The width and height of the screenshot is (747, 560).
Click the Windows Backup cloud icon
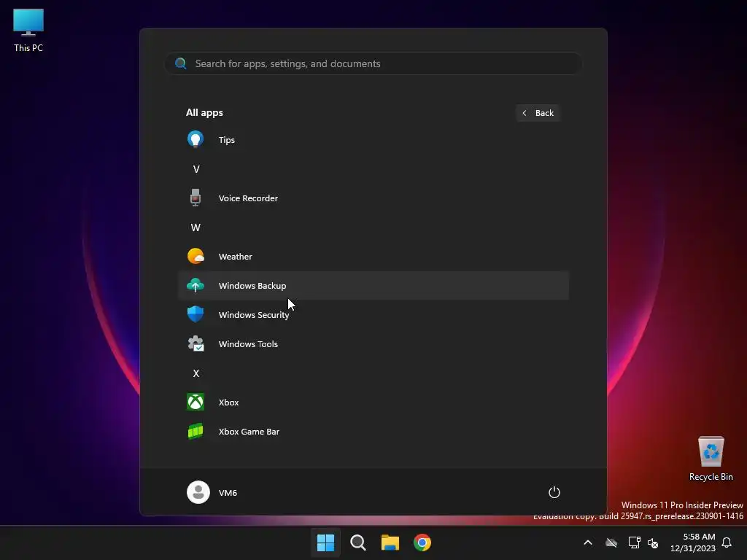196,285
